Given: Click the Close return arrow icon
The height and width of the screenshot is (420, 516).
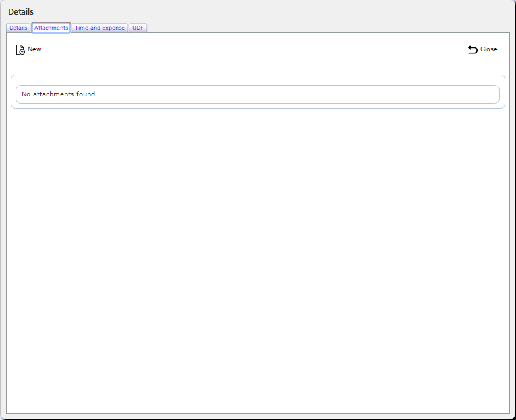Looking at the screenshot, I should coord(473,49).
